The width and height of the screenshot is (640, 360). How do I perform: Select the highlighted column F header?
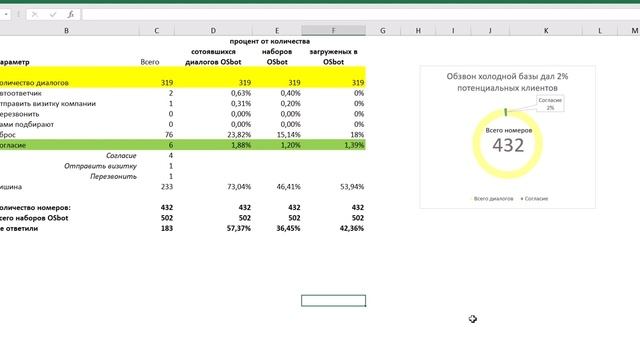click(x=333, y=31)
